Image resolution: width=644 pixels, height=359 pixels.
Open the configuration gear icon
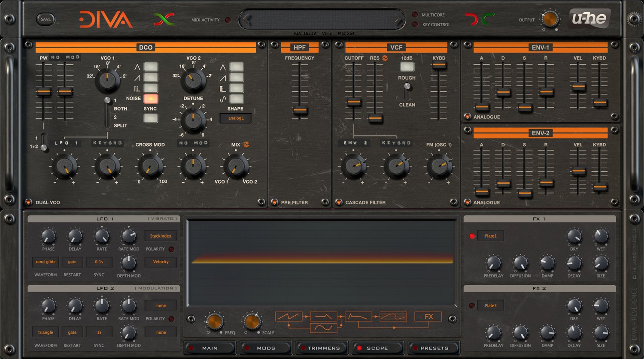(x=633, y=19)
